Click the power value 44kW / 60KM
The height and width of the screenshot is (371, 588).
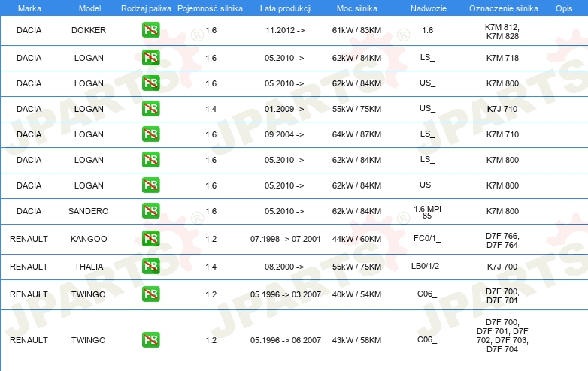356,239
